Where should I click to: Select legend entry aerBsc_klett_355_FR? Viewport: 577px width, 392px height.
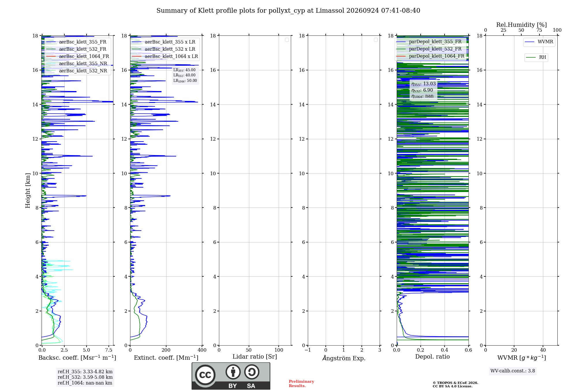tap(76, 42)
